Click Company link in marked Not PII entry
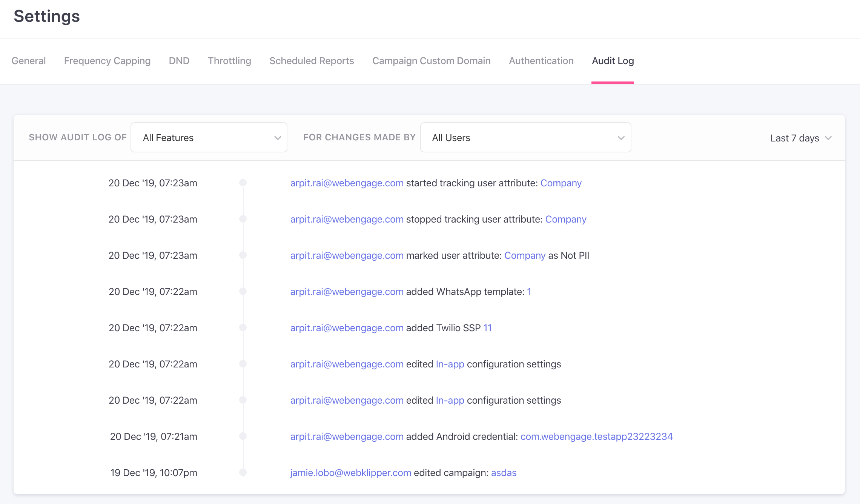 (x=525, y=255)
